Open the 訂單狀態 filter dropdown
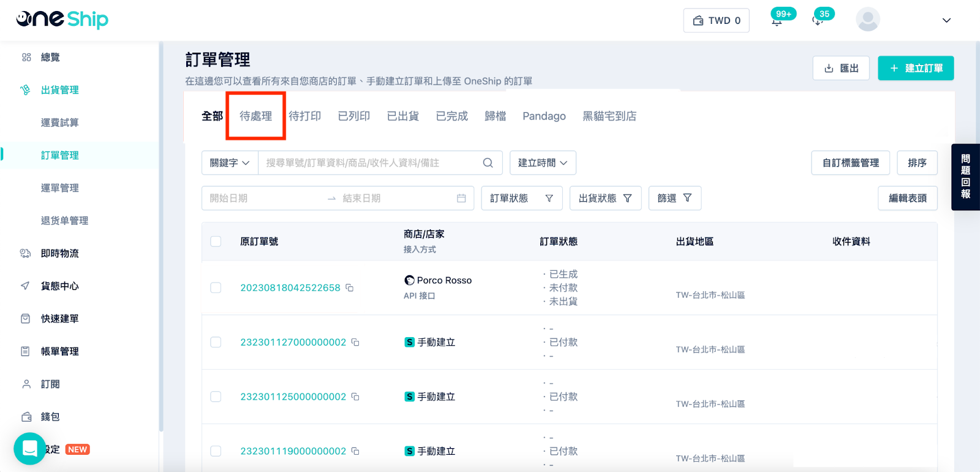This screenshot has height=472, width=980. 522,198
